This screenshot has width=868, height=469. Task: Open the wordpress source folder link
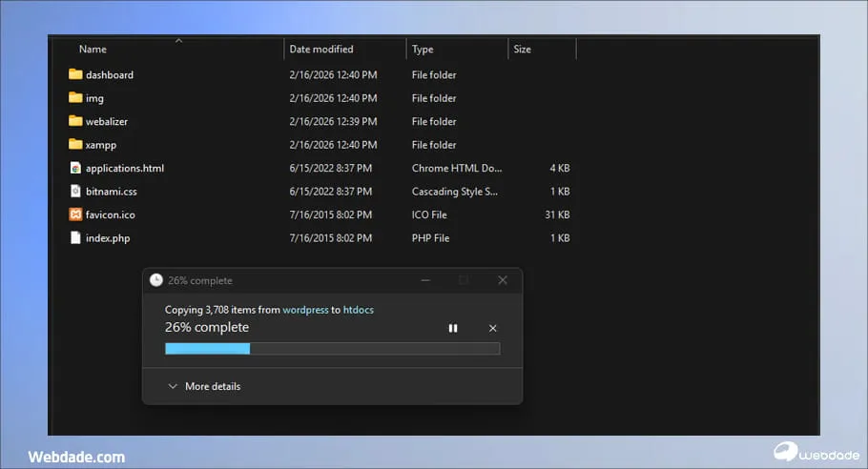tap(305, 310)
